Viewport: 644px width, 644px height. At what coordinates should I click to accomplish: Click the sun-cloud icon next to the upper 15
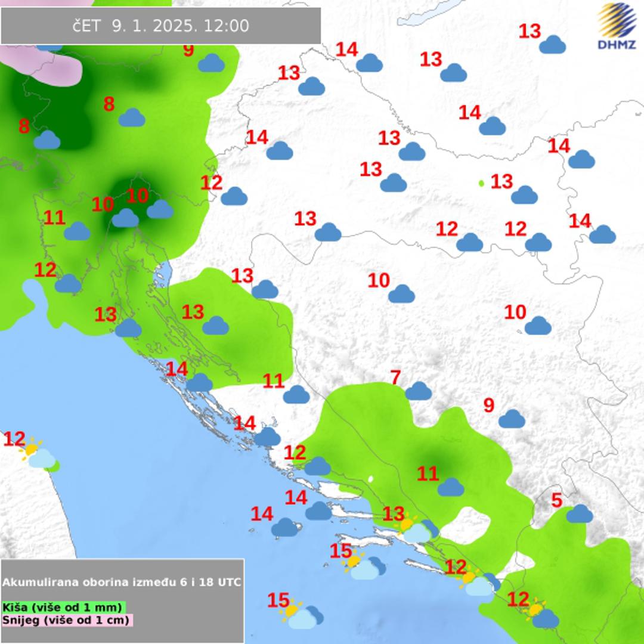(365, 567)
